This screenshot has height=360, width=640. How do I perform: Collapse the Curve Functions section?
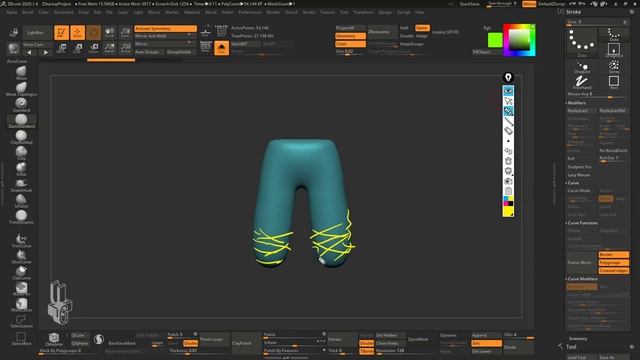tap(582, 223)
